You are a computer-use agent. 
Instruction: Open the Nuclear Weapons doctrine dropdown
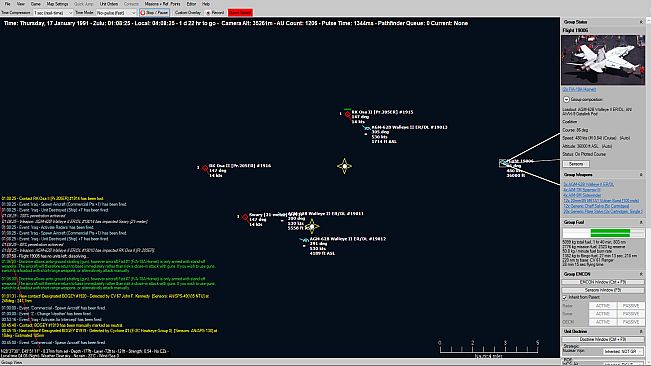(623, 351)
